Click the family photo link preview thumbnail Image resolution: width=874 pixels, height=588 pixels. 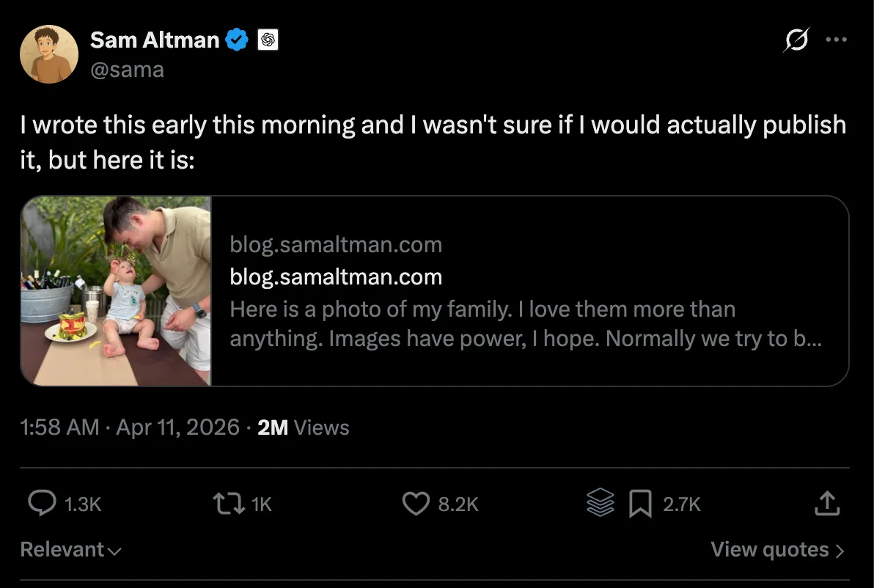(116, 290)
